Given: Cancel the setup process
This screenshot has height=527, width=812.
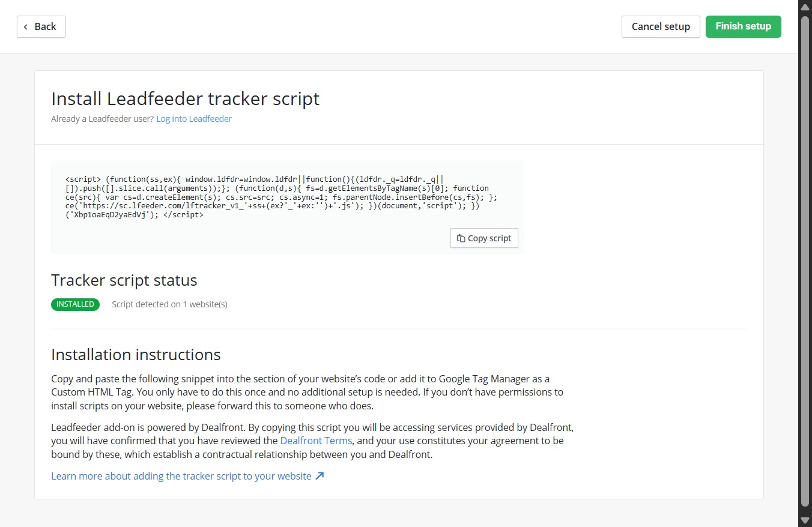Looking at the screenshot, I should coord(661,26).
